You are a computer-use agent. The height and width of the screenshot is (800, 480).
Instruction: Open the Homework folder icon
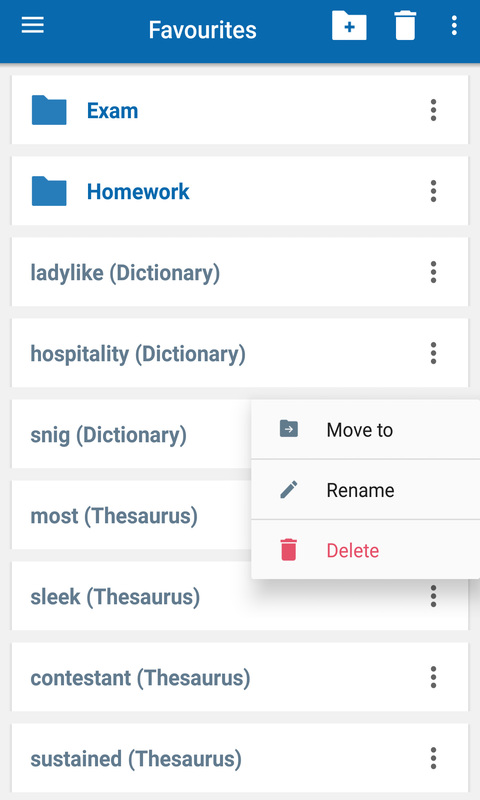pos(49,191)
